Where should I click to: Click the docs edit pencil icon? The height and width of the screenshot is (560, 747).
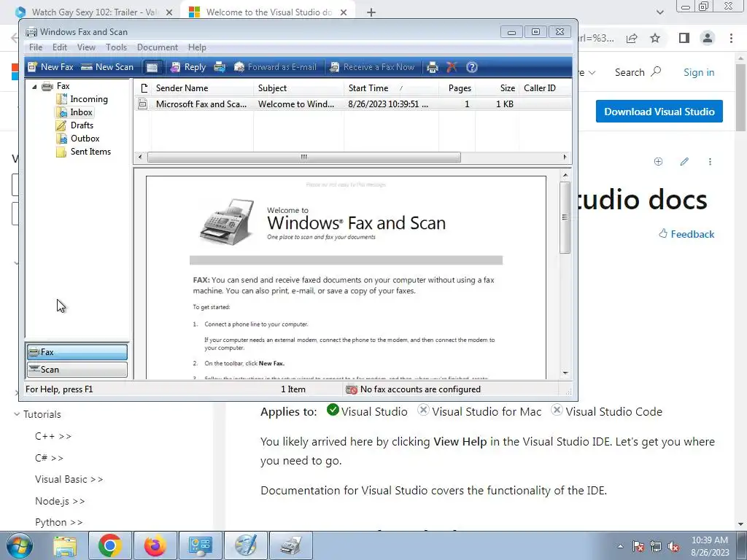click(x=684, y=161)
